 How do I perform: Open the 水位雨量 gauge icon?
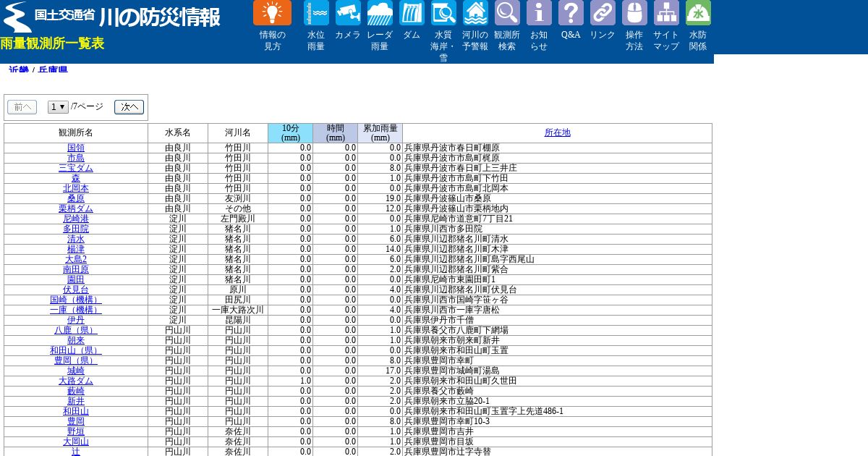pyautogui.click(x=316, y=13)
